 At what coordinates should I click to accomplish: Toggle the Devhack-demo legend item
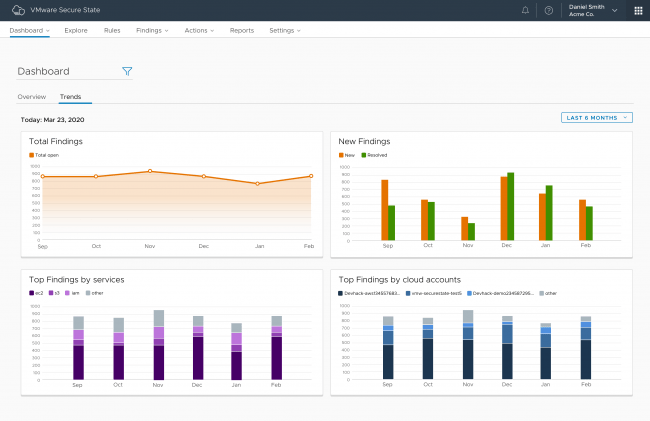[500, 293]
